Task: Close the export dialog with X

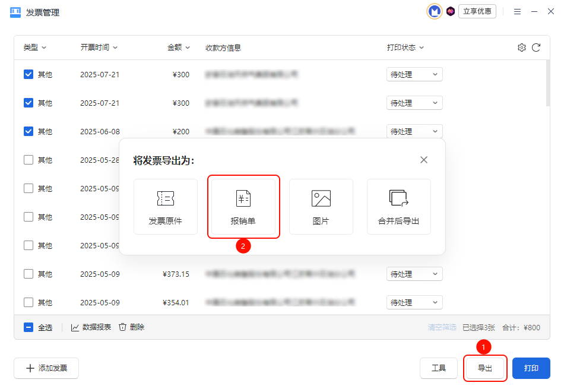Action: (x=424, y=160)
